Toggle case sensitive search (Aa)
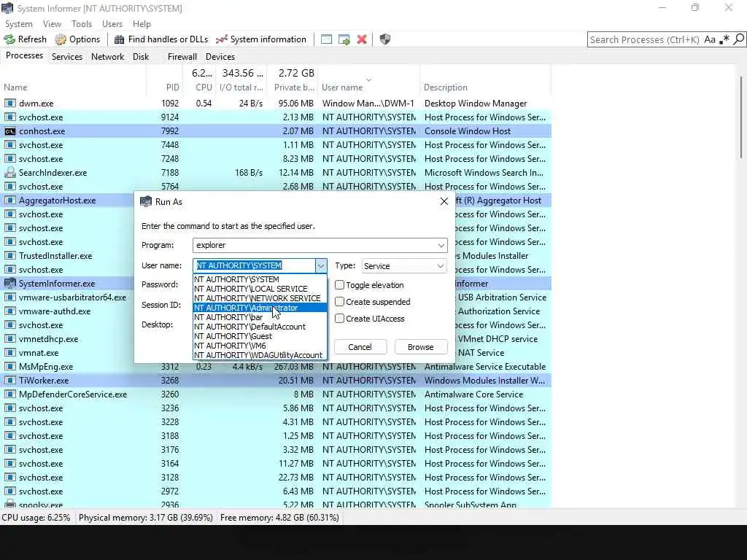The width and height of the screenshot is (747, 560). (x=710, y=39)
